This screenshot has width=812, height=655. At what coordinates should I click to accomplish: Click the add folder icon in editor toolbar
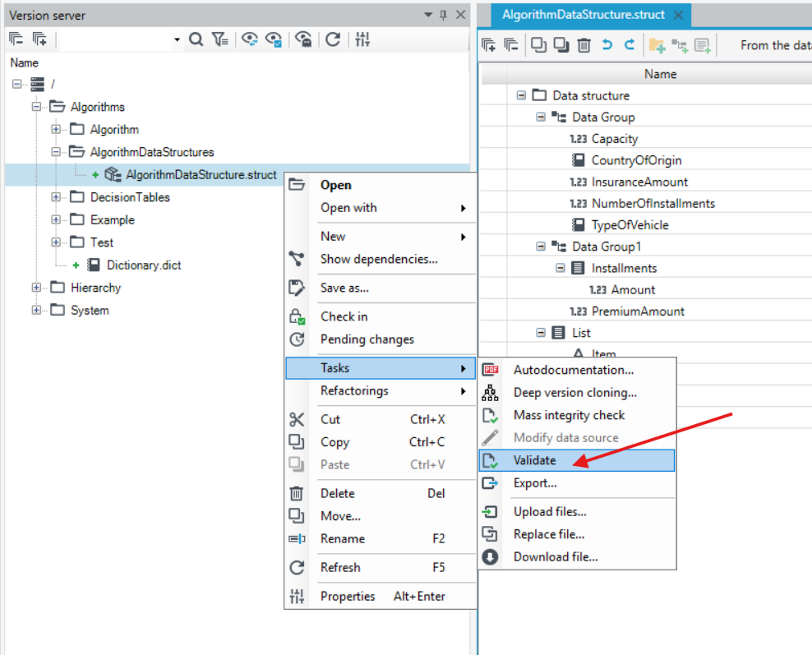[657, 45]
